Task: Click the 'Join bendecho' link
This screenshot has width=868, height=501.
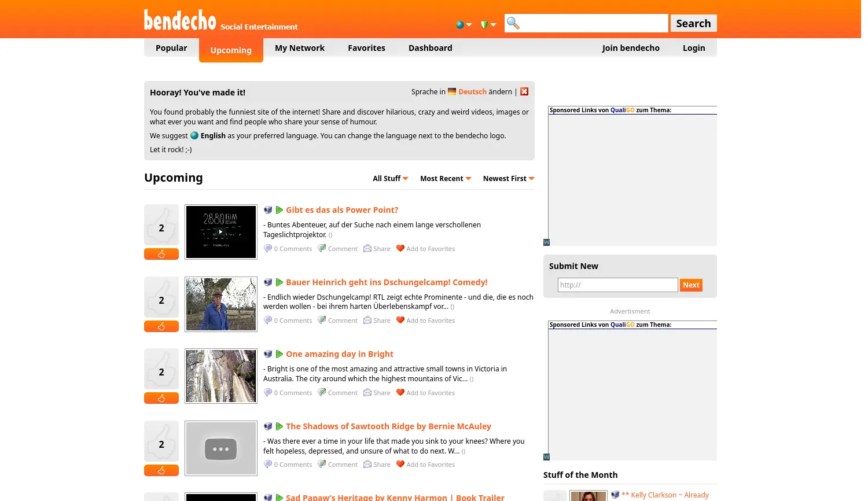Action: [631, 48]
